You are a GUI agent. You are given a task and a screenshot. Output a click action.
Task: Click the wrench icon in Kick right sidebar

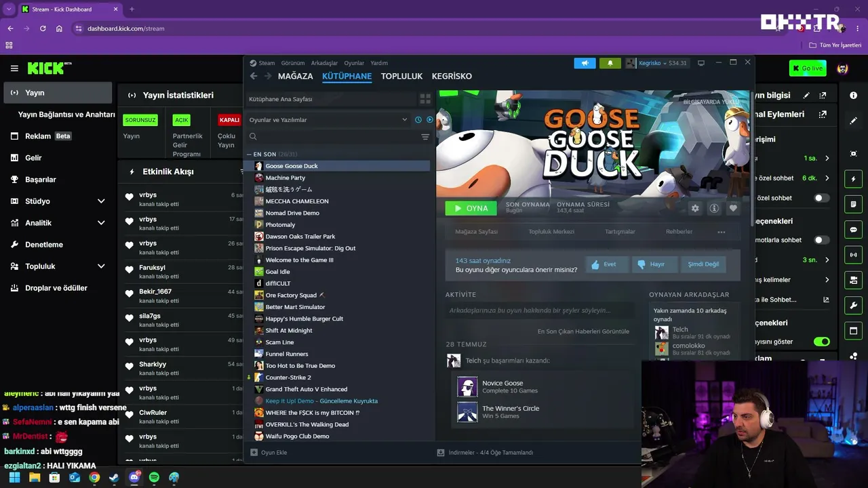854,306
